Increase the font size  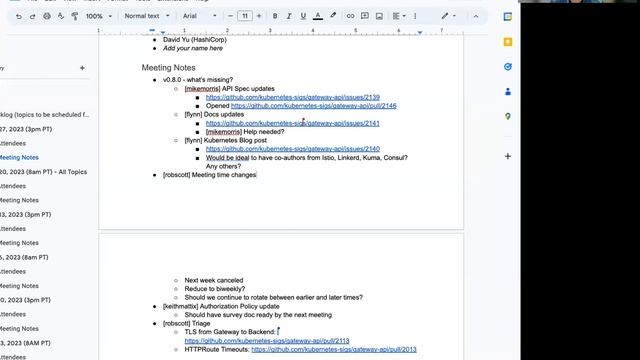coord(259,16)
